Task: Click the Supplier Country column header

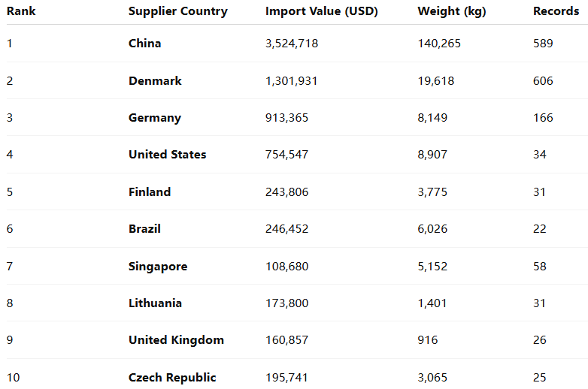Action: [x=177, y=11]
